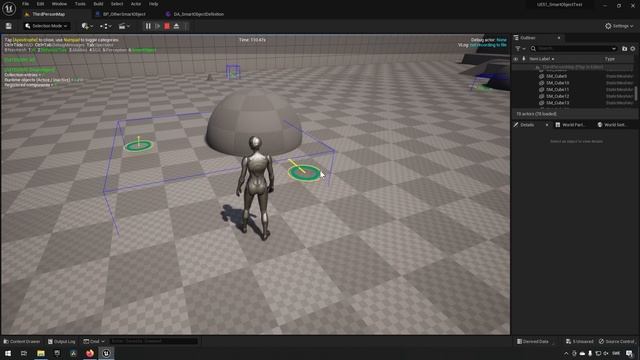Open Task View on the taskbar
This screenshot has height=360, width=640.
point(24,353)
